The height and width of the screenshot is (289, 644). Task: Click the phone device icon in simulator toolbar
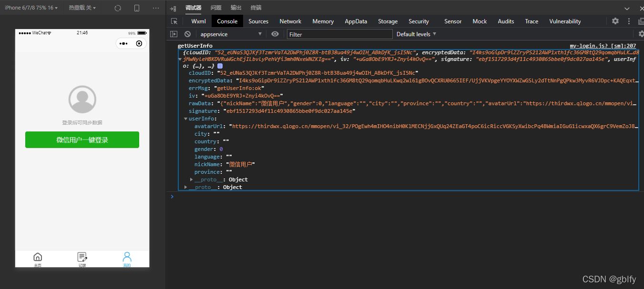[x=137, y=8]
